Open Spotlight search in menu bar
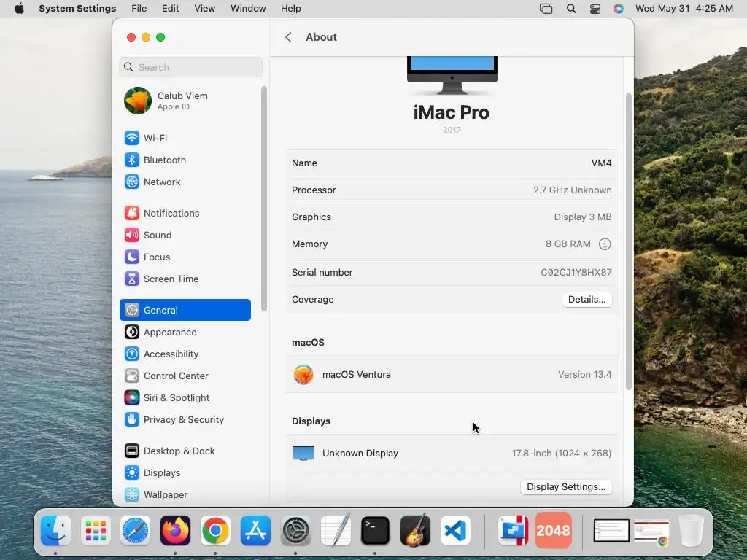Image resolution: width=747 pixels, height=560 pixels. coord(571,9)
